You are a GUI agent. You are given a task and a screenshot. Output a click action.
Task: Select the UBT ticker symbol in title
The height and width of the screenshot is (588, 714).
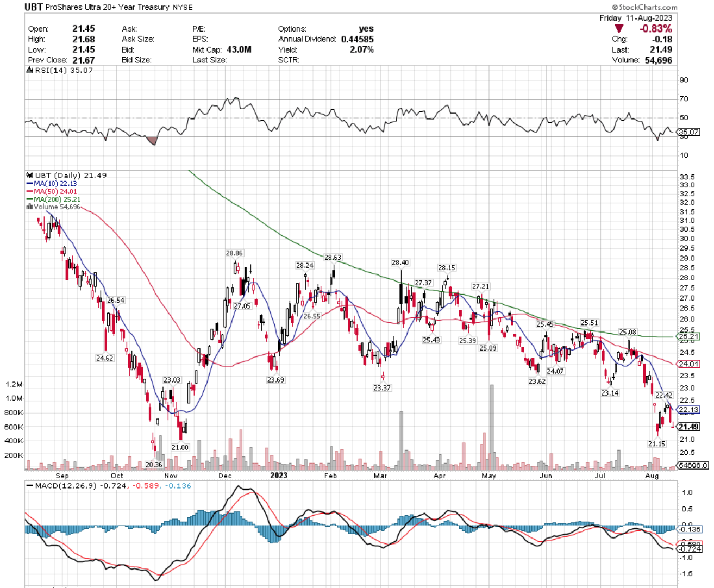click(x=33, y=7)
